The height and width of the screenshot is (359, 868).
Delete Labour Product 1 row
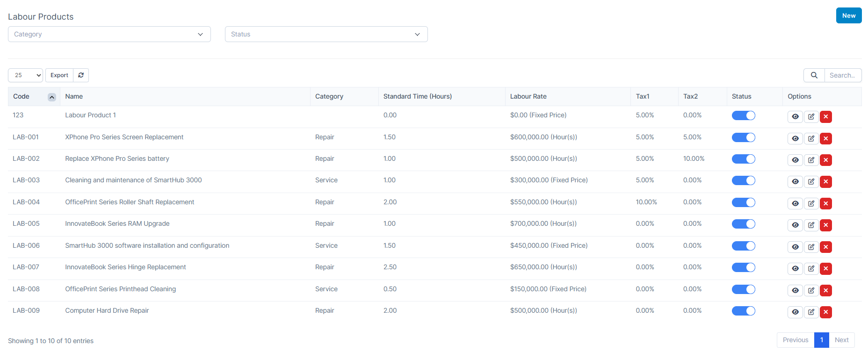(826, 116)
